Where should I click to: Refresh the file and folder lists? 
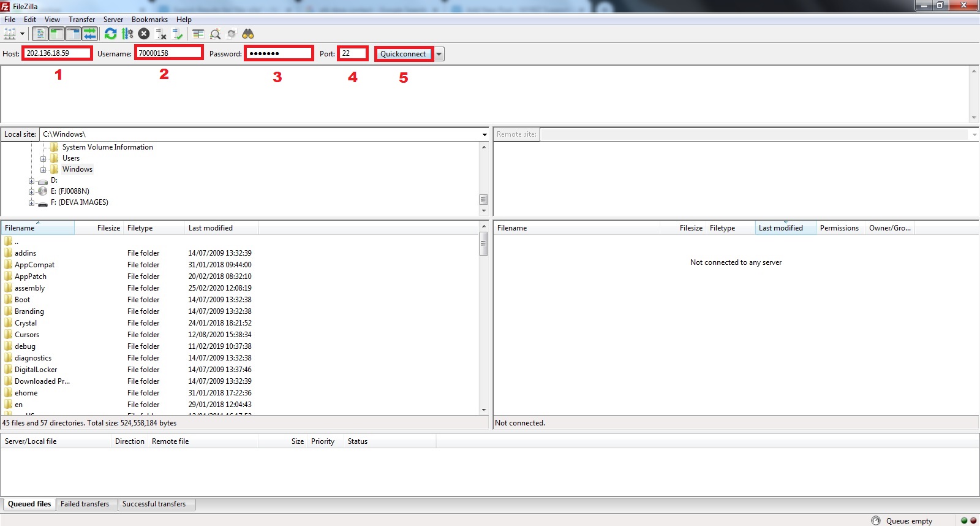point(110,34)
